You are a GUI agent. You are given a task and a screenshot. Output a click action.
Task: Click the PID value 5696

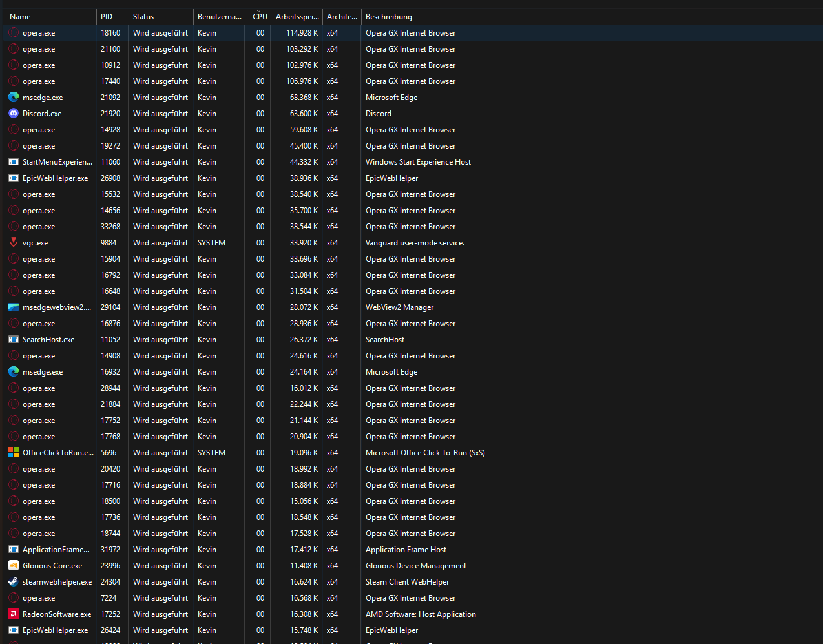(109, 453)
